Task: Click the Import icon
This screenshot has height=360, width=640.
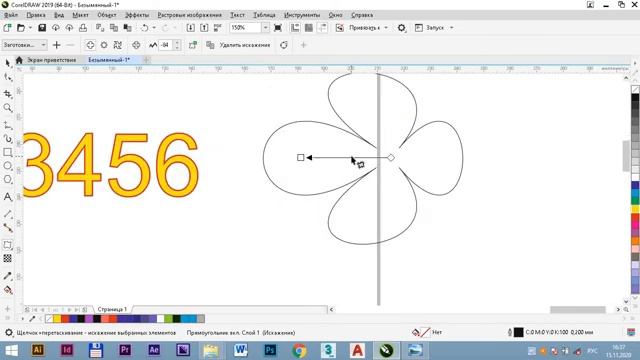Action: (191, 28)
